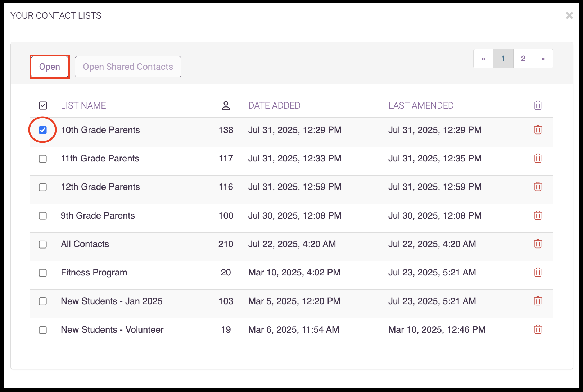Delete the 9th Grade Parents list
Screen dimensions: 583x392
pyautogui.click(x=538, y=215)
